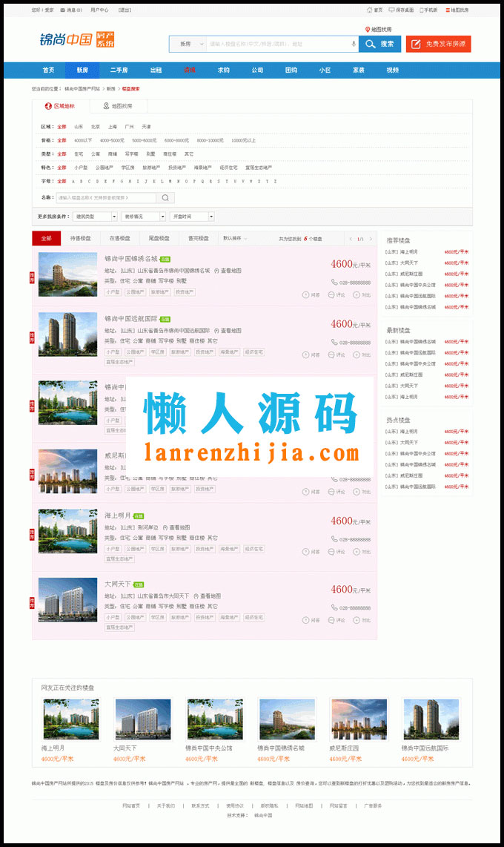
Task: Filter region by 山东
Action: point(79,127)
